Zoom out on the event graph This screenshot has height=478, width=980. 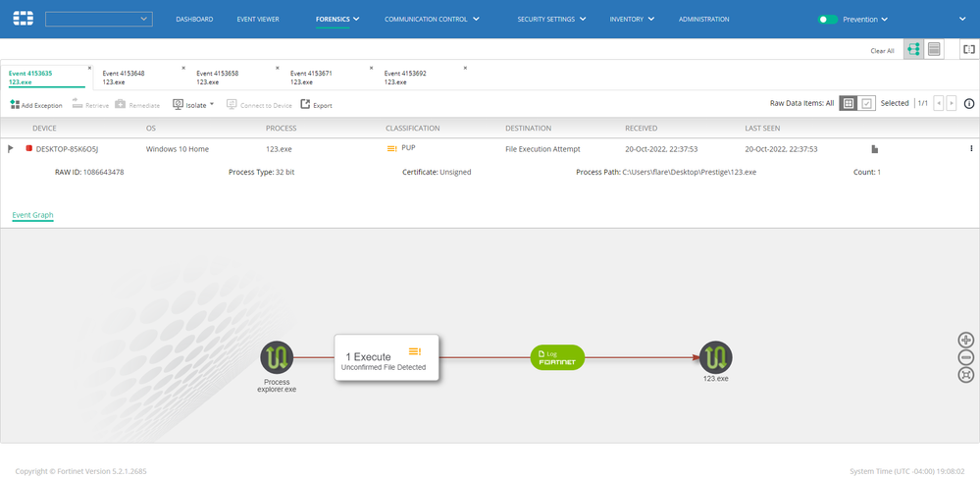[965, 358]
